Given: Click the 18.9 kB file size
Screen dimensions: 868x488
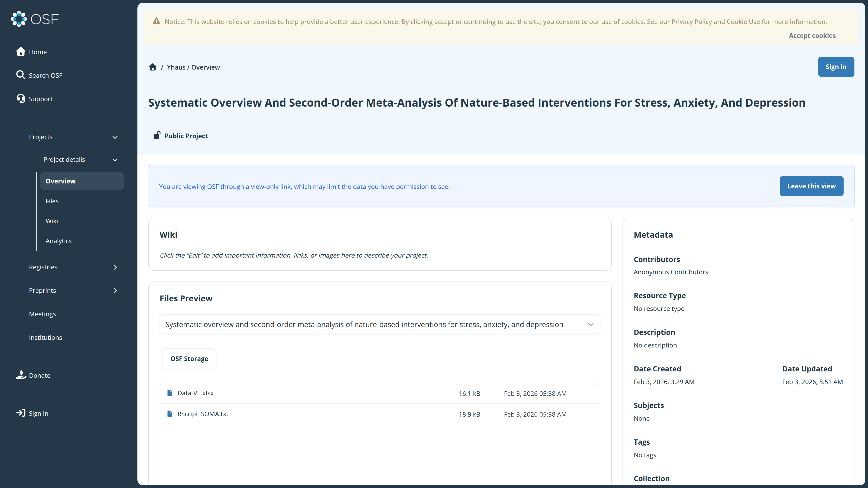Looking at the screenshot, I should coord(469,414).
